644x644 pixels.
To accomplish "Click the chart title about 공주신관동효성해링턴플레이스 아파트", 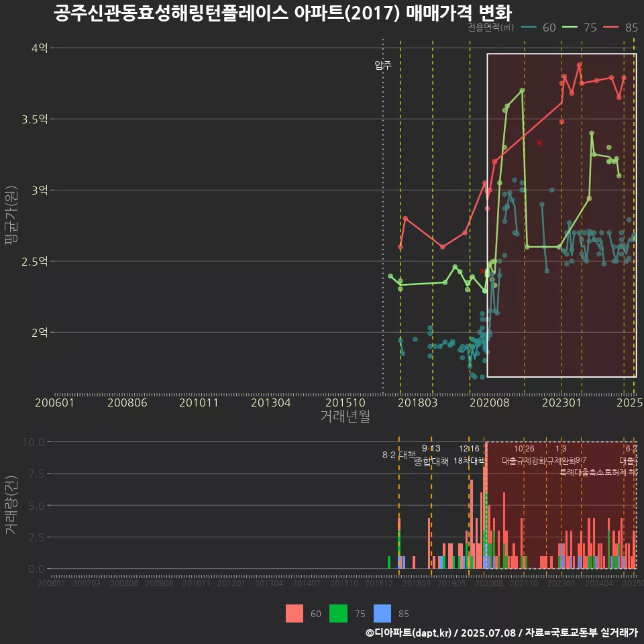I will pyautogui.click(x=282, y=13).
